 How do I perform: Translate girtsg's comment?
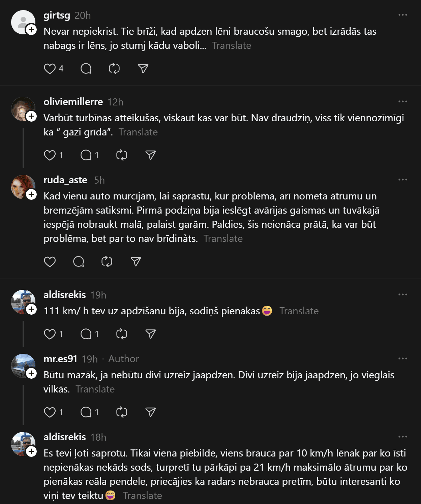[x=232, y=45]
